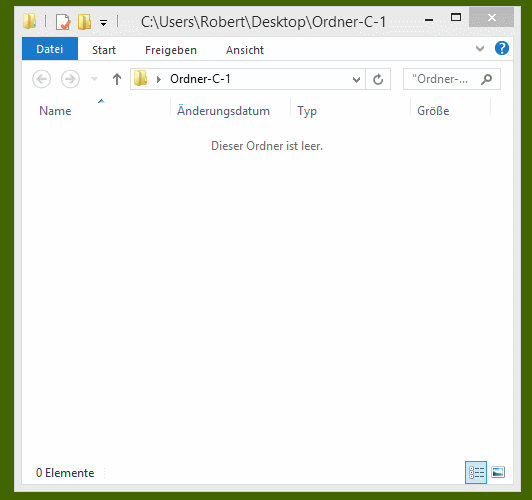Open the Quick Access Toolbar customize dropdown

(x=103, y=23)
